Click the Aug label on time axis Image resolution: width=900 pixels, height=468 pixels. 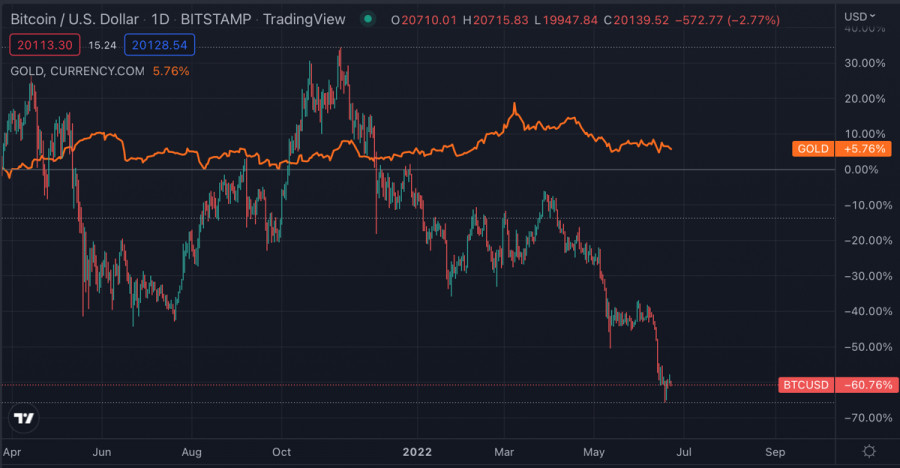click(x=191, y=452)
